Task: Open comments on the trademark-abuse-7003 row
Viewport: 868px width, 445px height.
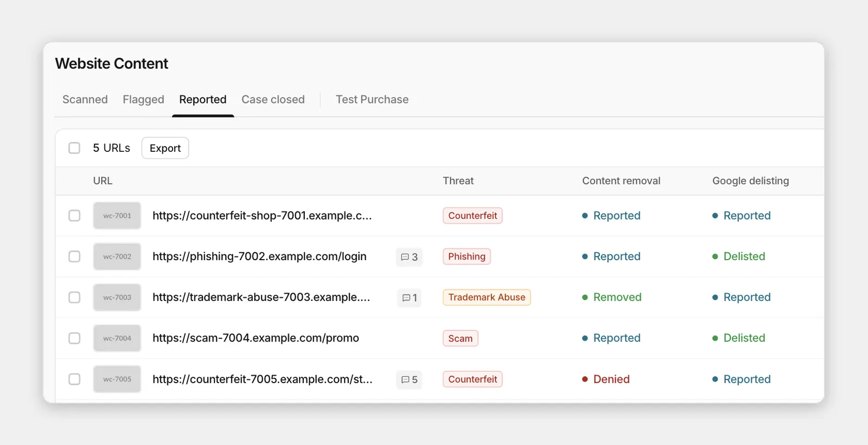Action: pos(410,298)
